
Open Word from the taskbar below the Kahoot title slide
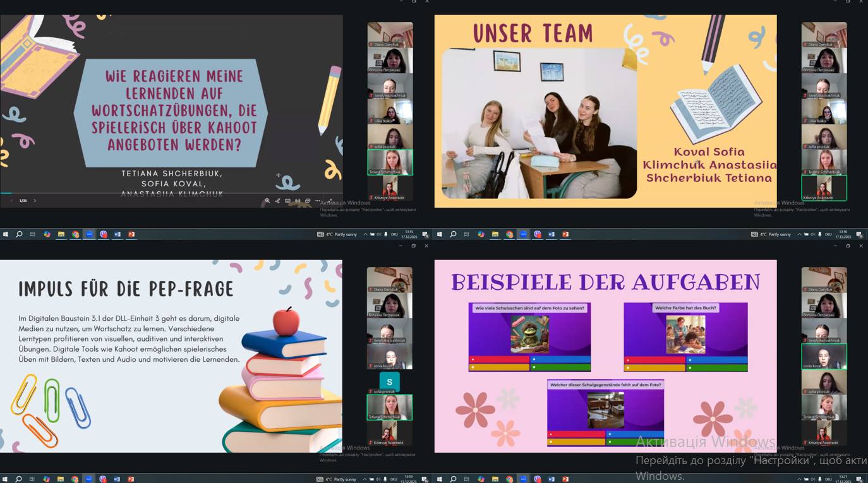click(118, 234)
